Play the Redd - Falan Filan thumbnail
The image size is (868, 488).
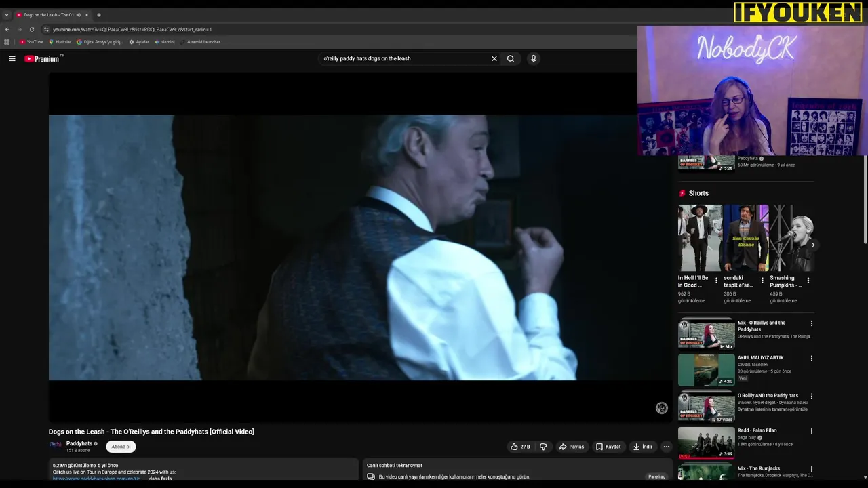(x=706, y=442)
